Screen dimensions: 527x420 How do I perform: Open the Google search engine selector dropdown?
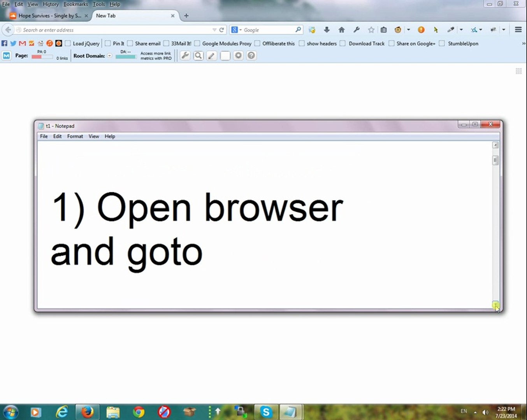tap(237, 30)
